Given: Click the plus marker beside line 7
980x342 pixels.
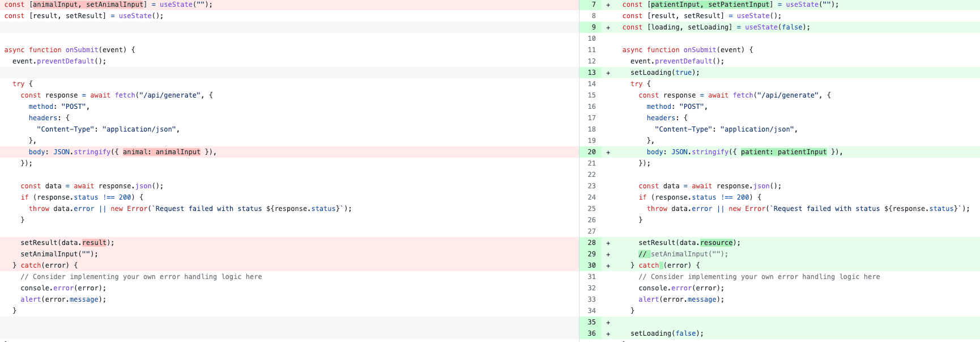Looking at the screenshot, I should pos(608,5).
